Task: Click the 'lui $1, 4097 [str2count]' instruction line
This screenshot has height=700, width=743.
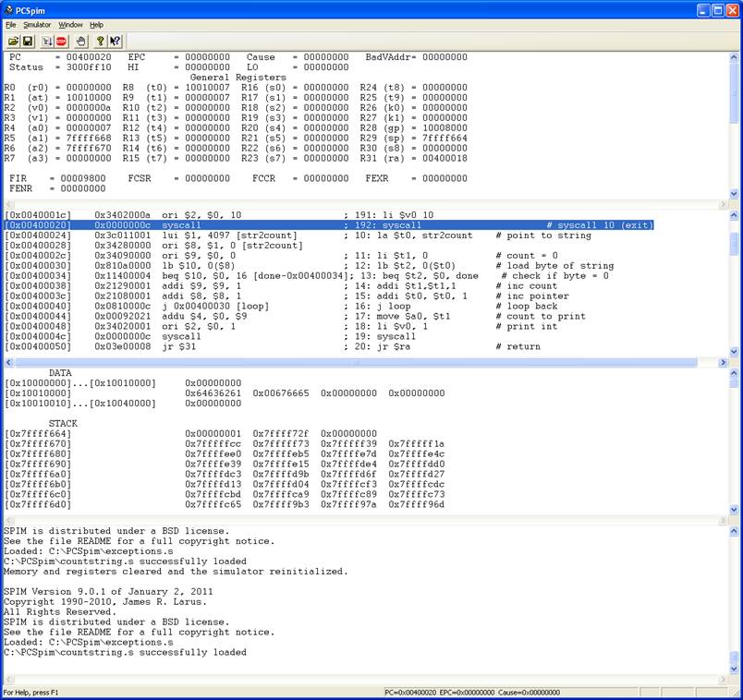Action: click(298, 235)
